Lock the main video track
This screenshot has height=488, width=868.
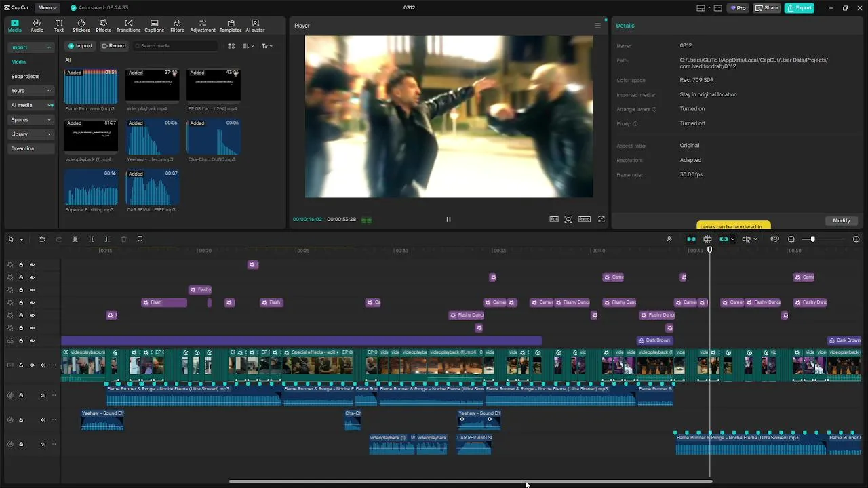tap(21, 365)
